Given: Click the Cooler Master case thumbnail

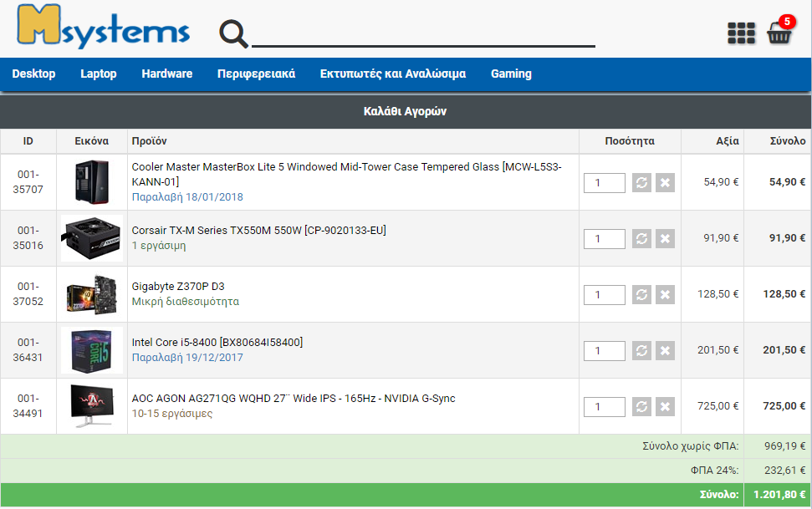Looking at the screenshot, I should 92,181.
